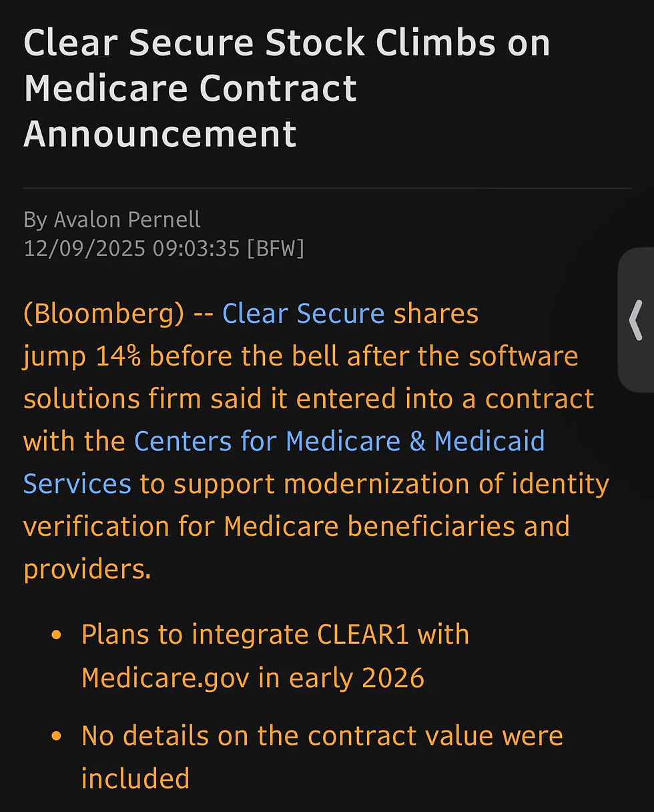Click the word 'providers.' ending the paragraph
The width and height of the screenshot is (654, 812).
(x=87, y=569)
